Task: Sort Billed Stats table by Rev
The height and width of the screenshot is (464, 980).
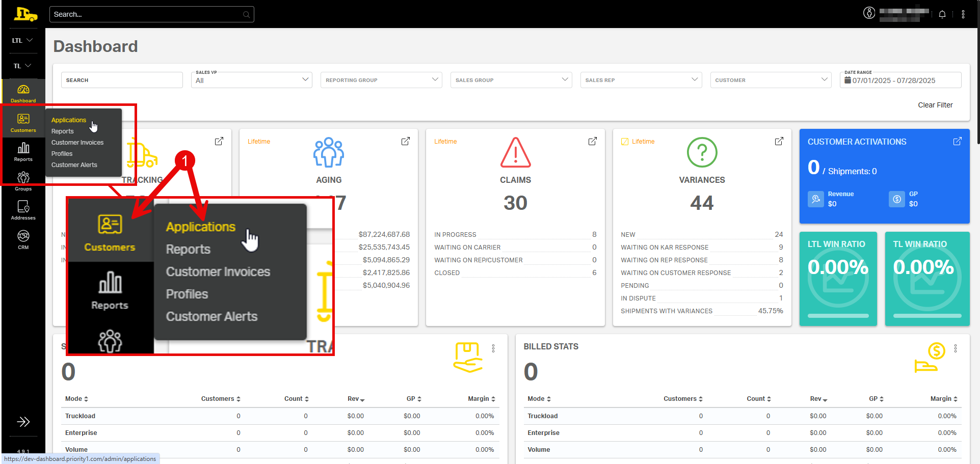Action: tap(818, 399)
